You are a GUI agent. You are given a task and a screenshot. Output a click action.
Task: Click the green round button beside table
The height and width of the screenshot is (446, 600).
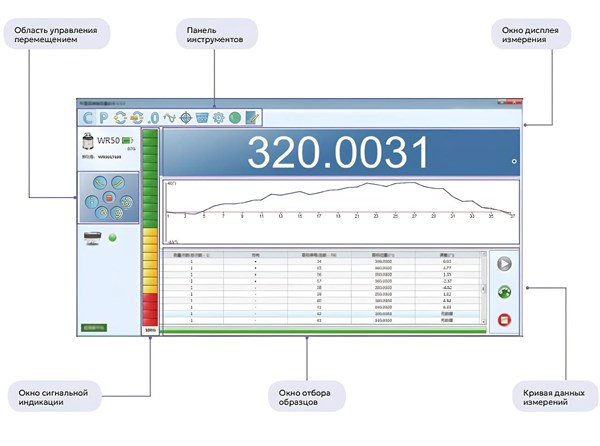click(504, 292)
